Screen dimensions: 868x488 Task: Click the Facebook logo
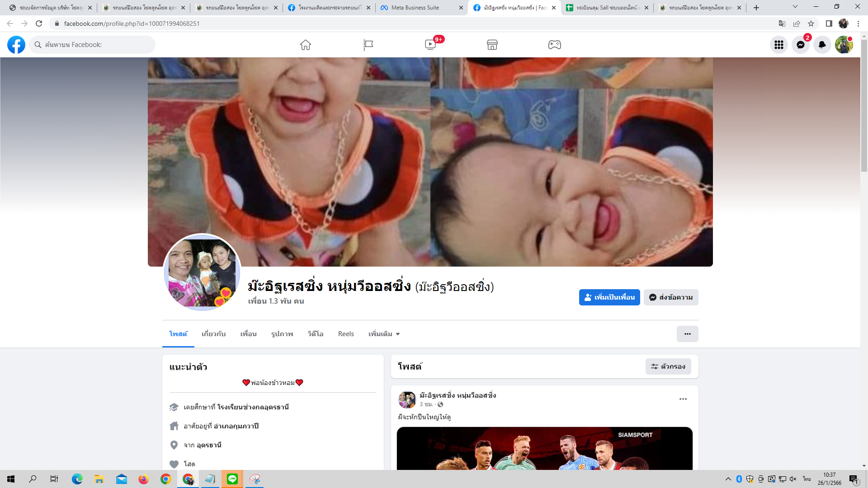coord(16,45)
